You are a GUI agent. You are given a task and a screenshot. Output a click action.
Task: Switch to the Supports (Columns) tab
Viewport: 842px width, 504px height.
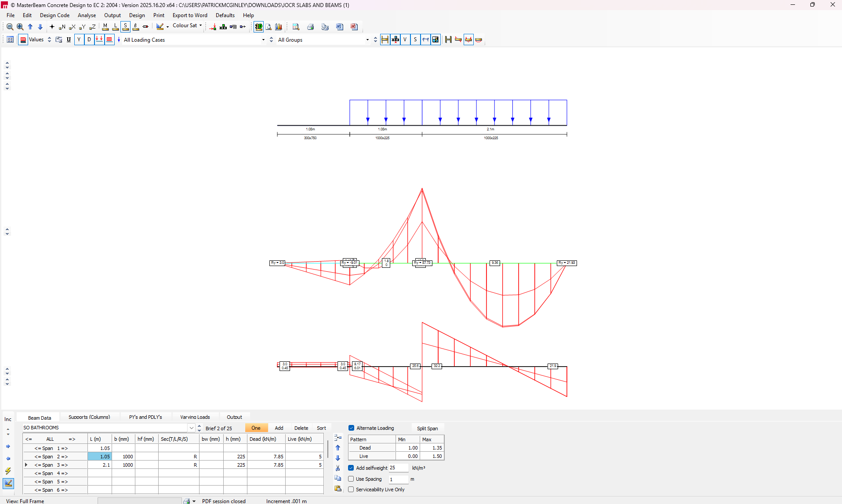89,417
